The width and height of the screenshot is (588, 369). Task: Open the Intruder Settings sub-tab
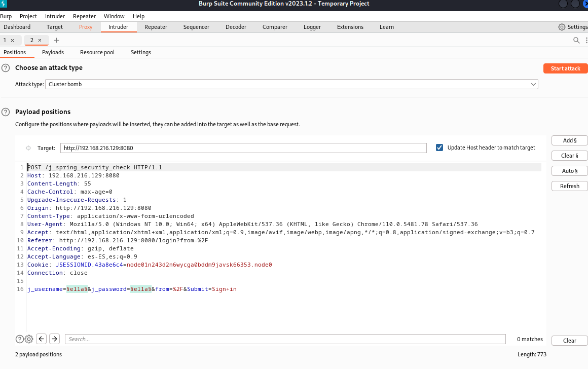pos(140,53)
